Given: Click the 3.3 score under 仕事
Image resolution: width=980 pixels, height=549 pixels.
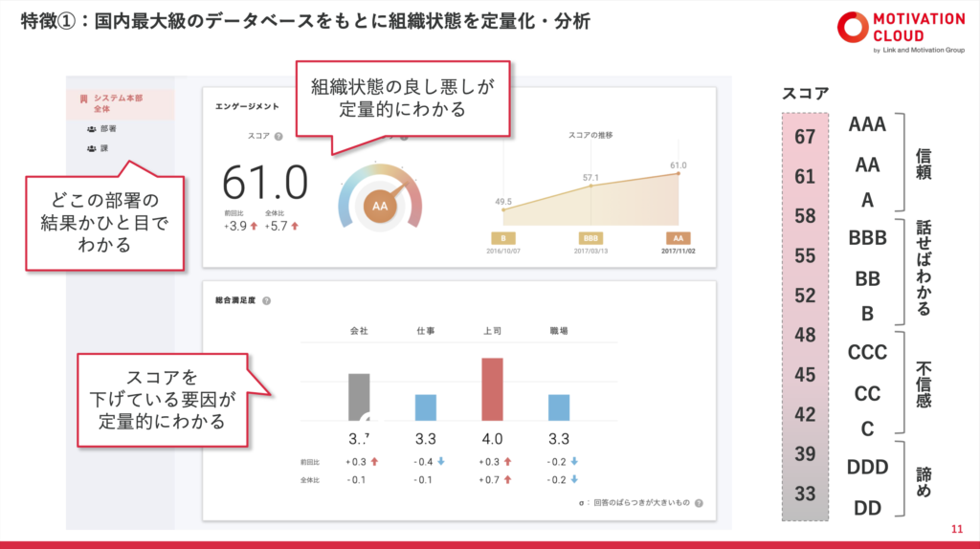Looking at the screenshot, I should pos(426,439).
